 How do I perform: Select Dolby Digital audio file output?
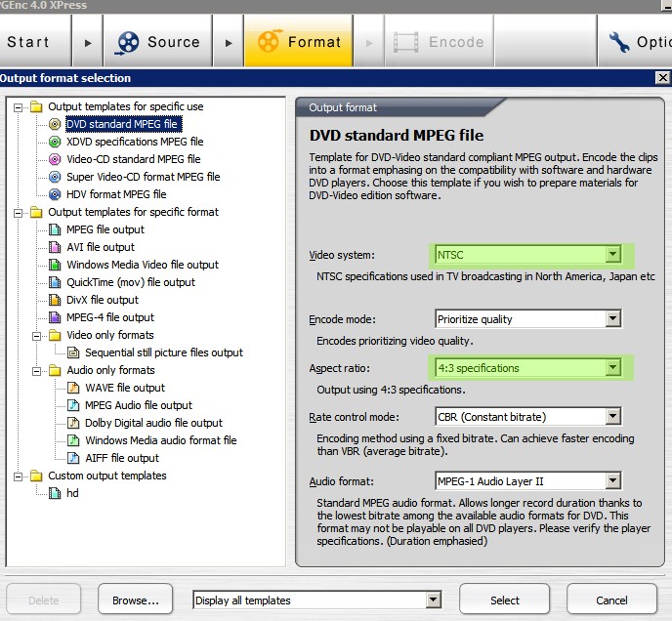tap(154, 423)
